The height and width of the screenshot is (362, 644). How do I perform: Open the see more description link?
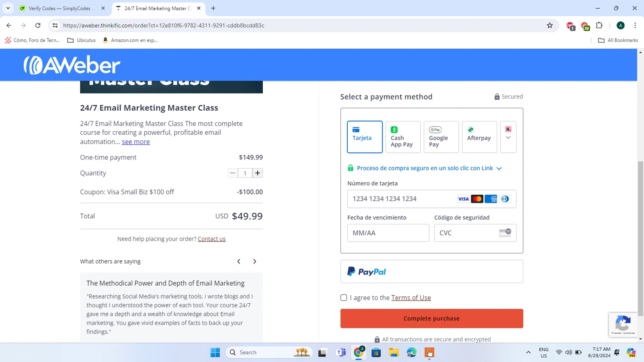[x=136, y=142]
